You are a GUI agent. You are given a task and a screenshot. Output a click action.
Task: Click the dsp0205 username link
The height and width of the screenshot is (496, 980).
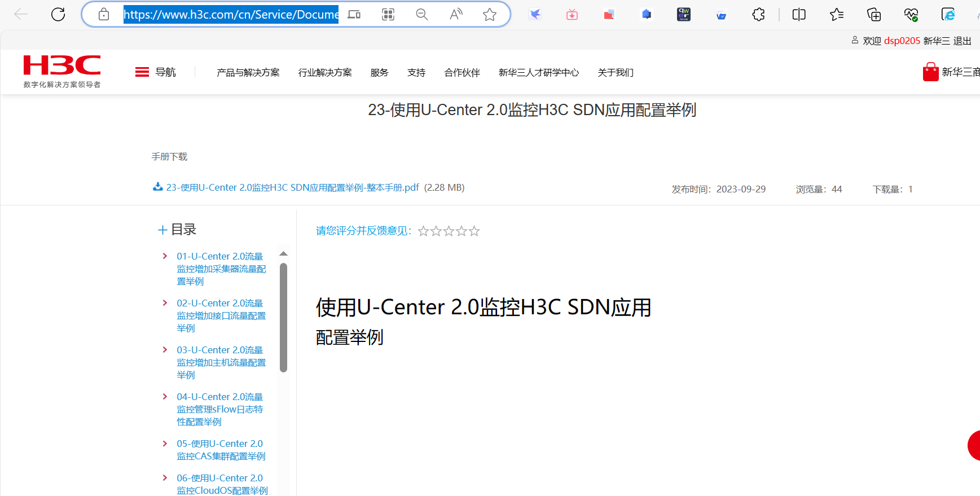click(x=902, y=41)
